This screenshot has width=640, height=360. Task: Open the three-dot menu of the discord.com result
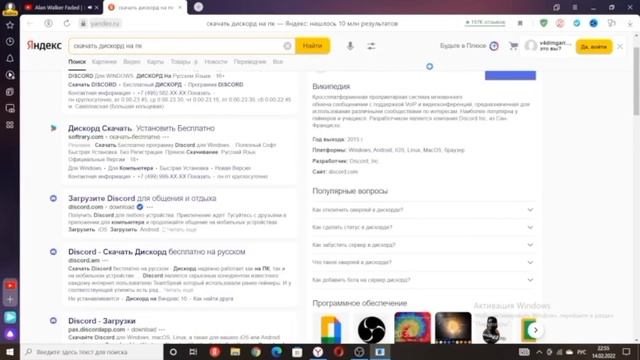click(x=150, y=207)
